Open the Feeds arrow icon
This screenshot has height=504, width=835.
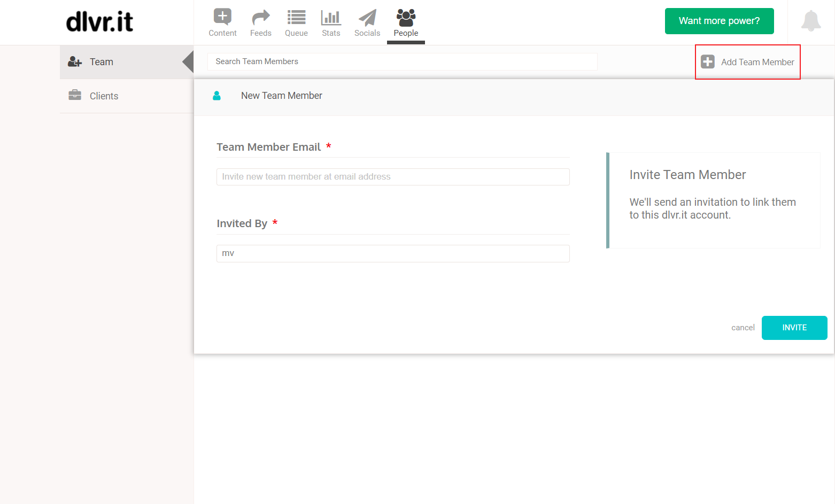tap(261, 18)
